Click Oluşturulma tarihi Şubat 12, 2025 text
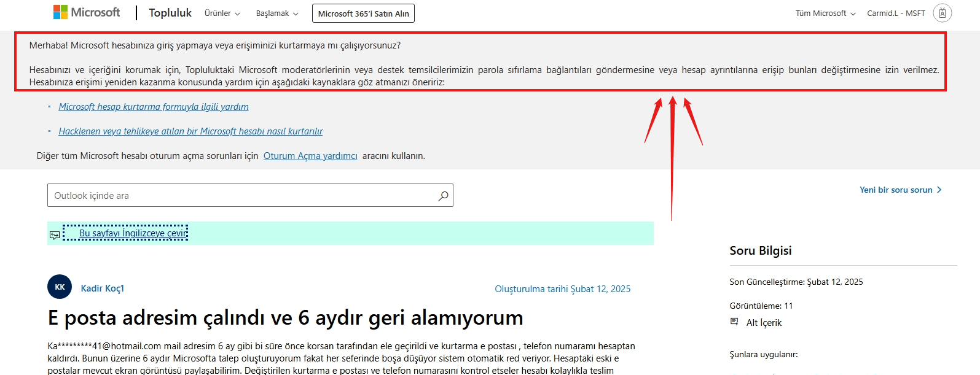The height and width of the screenshot is (375, 980). click(562, 289)
